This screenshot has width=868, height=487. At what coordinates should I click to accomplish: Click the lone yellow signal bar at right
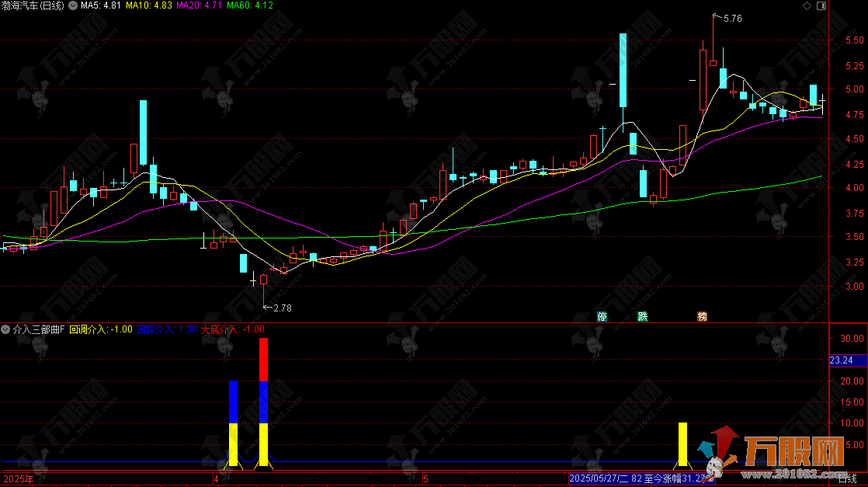point(682,444)
